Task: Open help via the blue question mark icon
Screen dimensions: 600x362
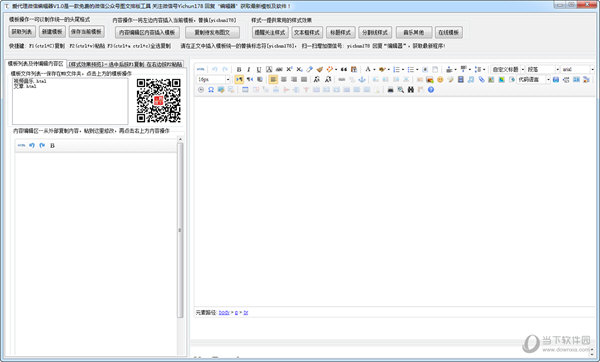Action: coord(431,90)
